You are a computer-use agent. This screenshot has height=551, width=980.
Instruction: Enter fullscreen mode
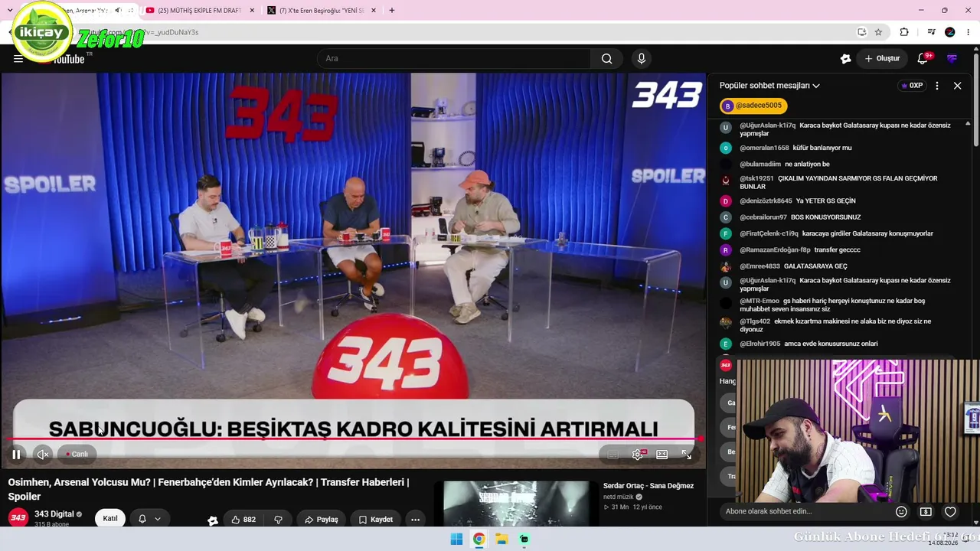click(687, 455)
